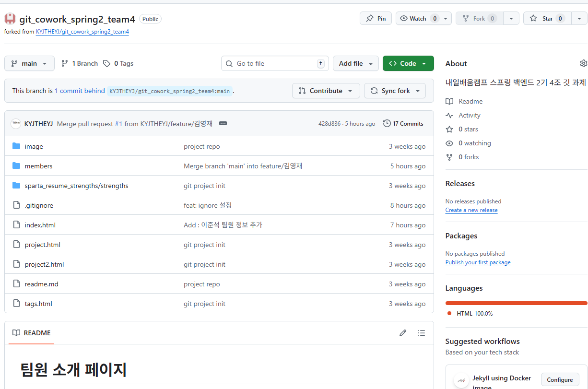588x389 pixels.
Task: Open 17 Commits history link
Action: click(x=403, y=123)
